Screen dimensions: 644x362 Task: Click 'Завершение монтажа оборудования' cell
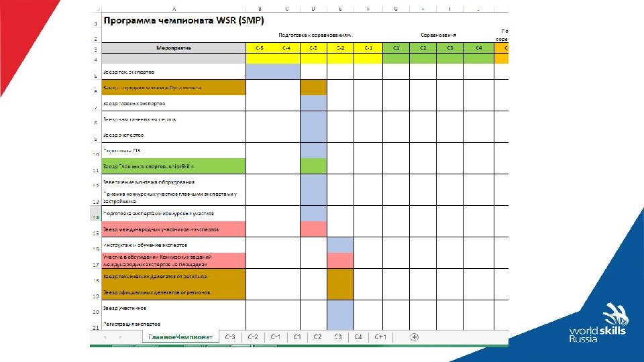[x=174, y=182]
